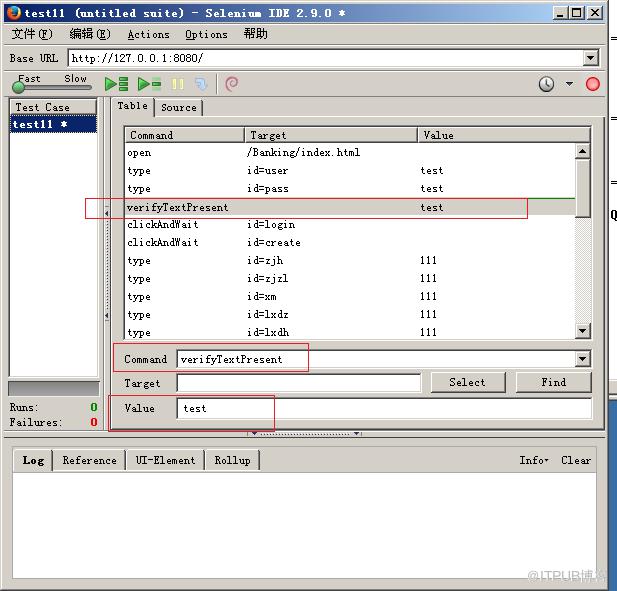Expand the scheduler dropdown arrow beside the clock

(x=569, y=84)
